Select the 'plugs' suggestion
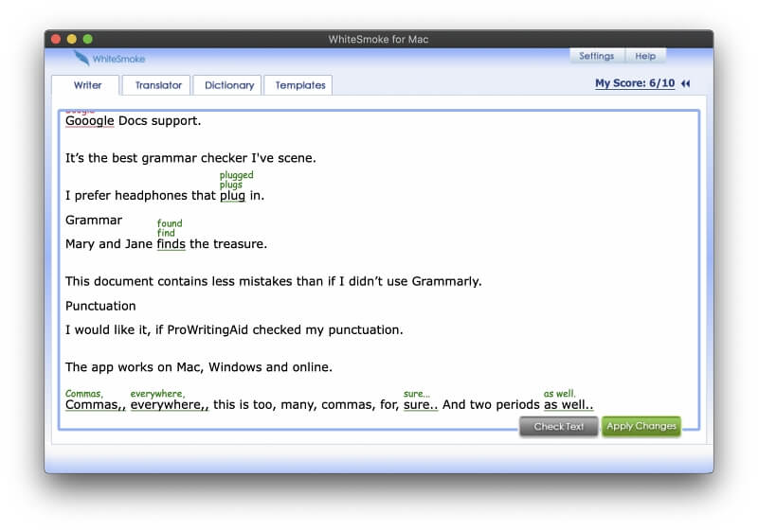 [x=230, y=185]
